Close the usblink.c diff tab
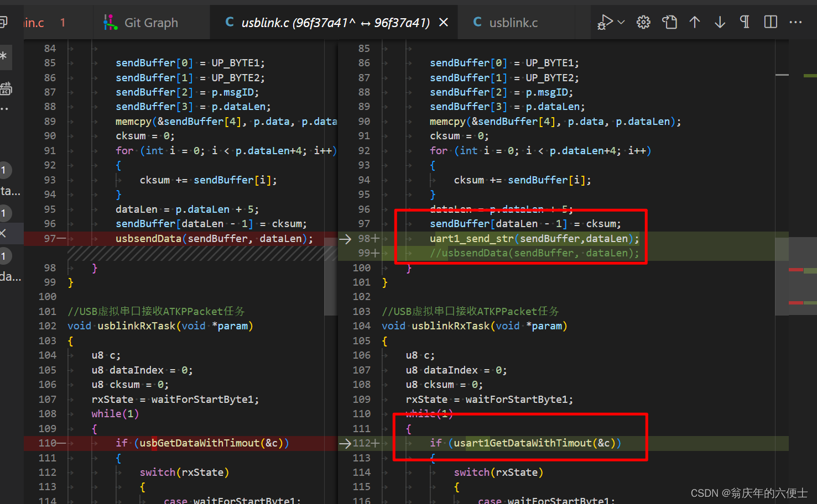Screen dimensions: 817x504 pos(444,23)
